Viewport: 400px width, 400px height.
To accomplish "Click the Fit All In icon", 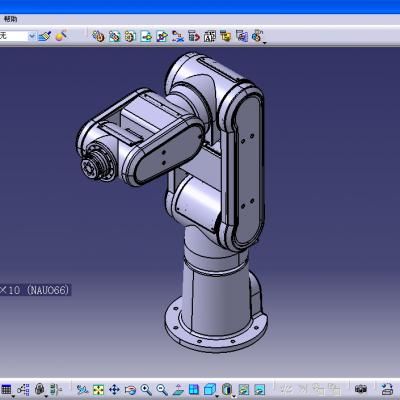I will pos(98,389).
